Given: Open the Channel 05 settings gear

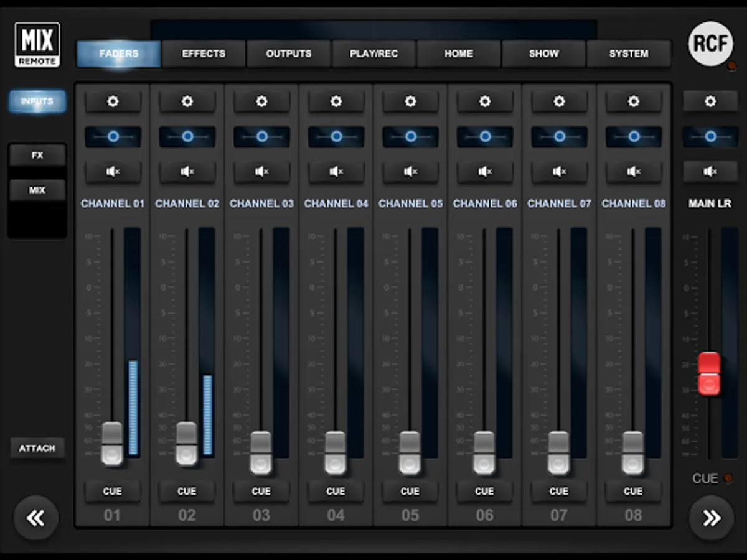Looking at the screenshot, I should 410,101.
